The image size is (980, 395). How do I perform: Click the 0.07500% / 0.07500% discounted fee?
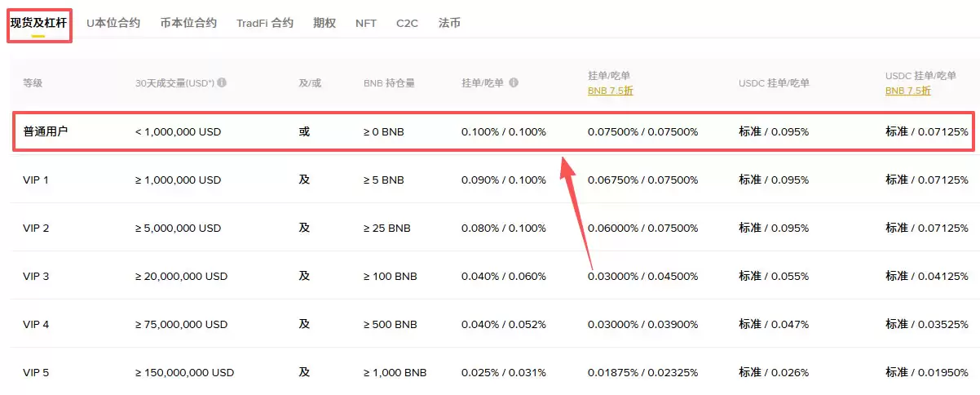pyautogui.click(x=642, y=131)
